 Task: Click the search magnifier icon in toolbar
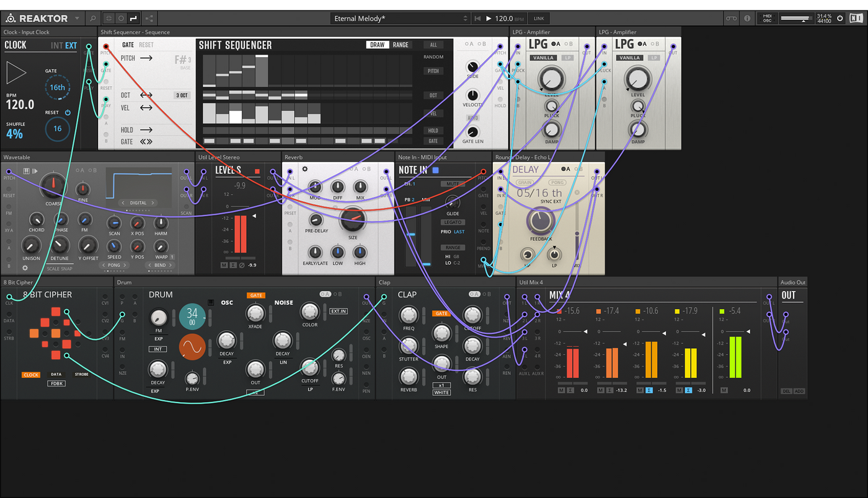tap(92, 19)
